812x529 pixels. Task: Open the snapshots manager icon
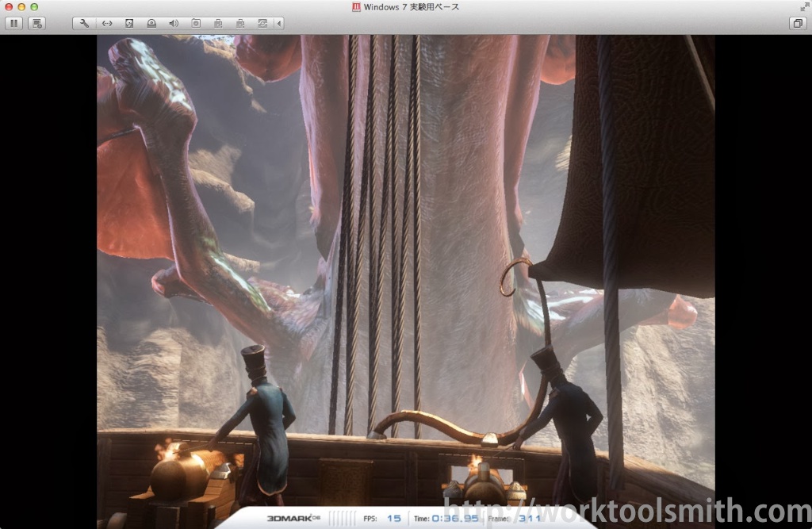[x=37, y=23]
